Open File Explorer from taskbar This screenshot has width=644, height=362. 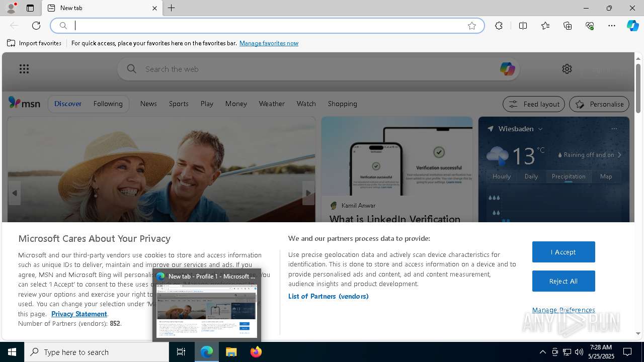pyautogui.click(x=231, y=352)
